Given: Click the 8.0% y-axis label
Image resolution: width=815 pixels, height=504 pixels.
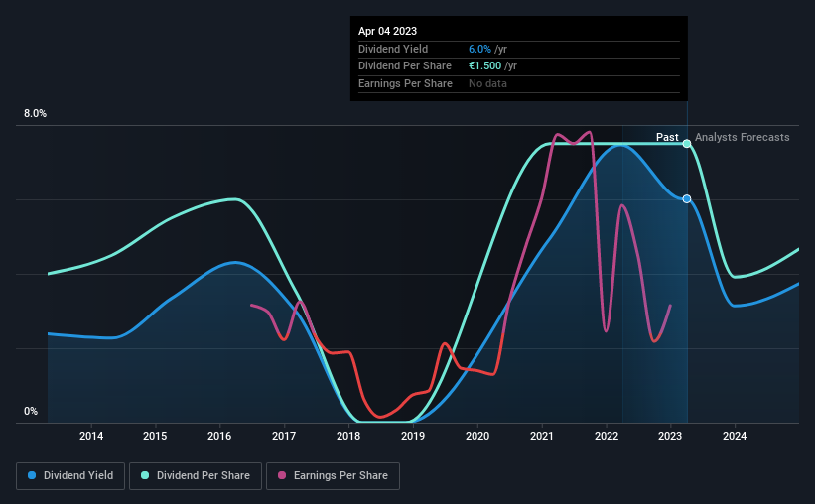Looking at the screenshot, I should point(35,114).
